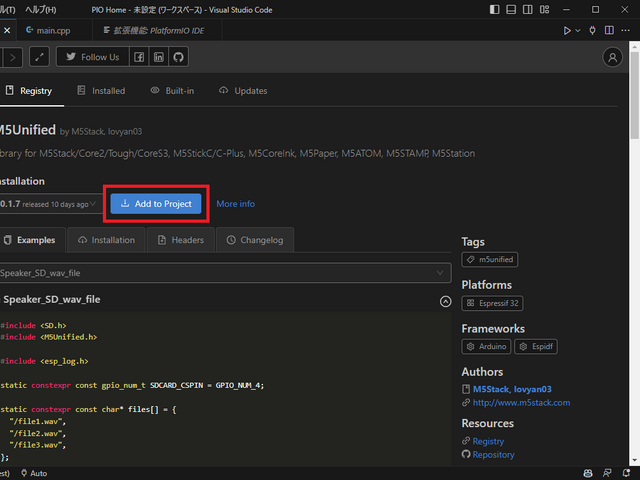
Task: Go forward with the arrow button
Action: pos(13,58)
